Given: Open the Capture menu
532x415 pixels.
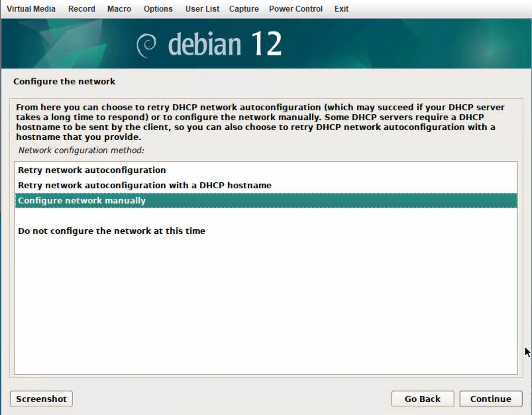Looking at the screenshot, I should [244, 9].
